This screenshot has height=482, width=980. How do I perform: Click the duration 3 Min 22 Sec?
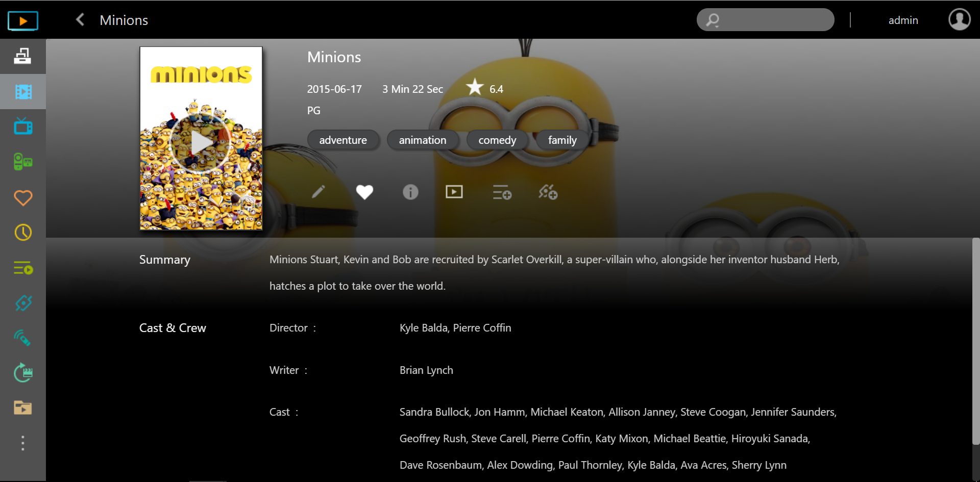(x=412, y=89)
